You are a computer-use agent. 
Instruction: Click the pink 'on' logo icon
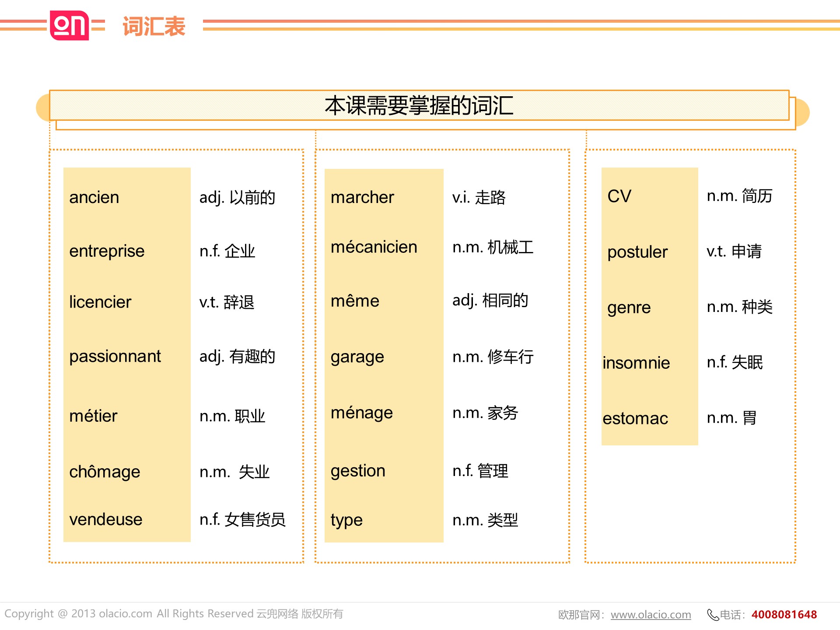click(70, 25)
